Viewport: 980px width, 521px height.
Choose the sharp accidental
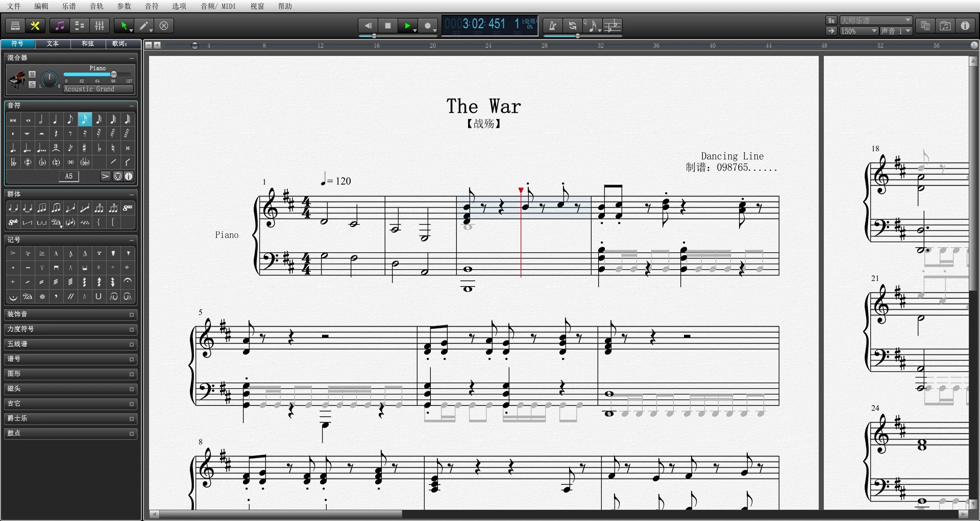coord(85,148)
